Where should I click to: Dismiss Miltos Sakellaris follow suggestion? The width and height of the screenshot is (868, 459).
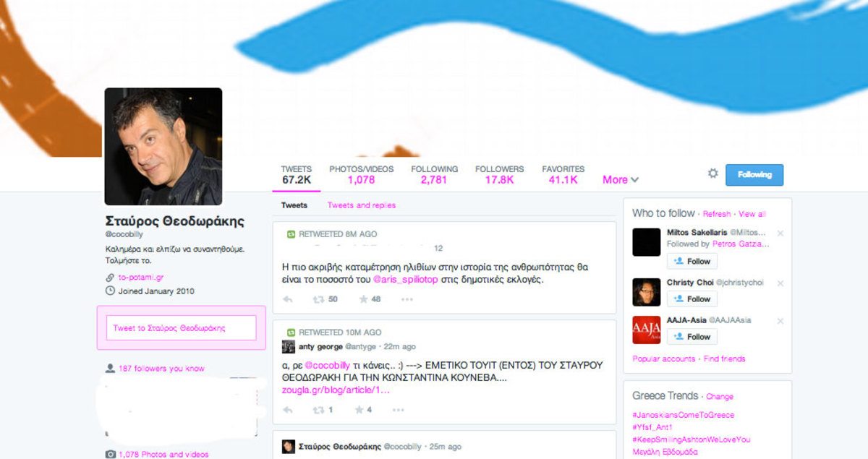[780, 233]
